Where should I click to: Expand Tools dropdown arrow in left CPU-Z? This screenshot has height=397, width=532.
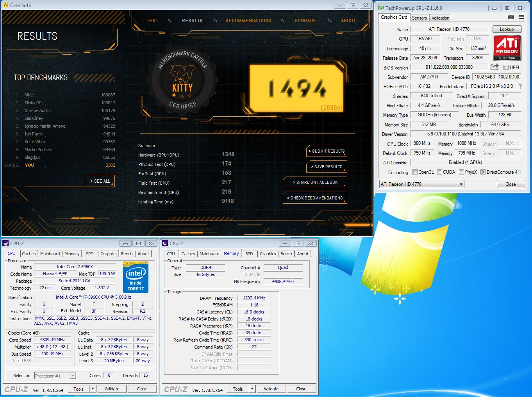(93, 389)
